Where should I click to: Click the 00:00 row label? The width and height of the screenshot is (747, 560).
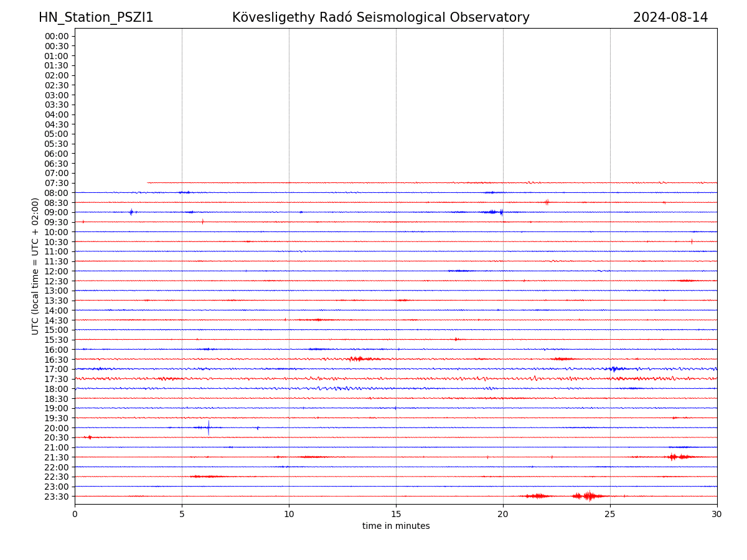click(x=56, y=36)
